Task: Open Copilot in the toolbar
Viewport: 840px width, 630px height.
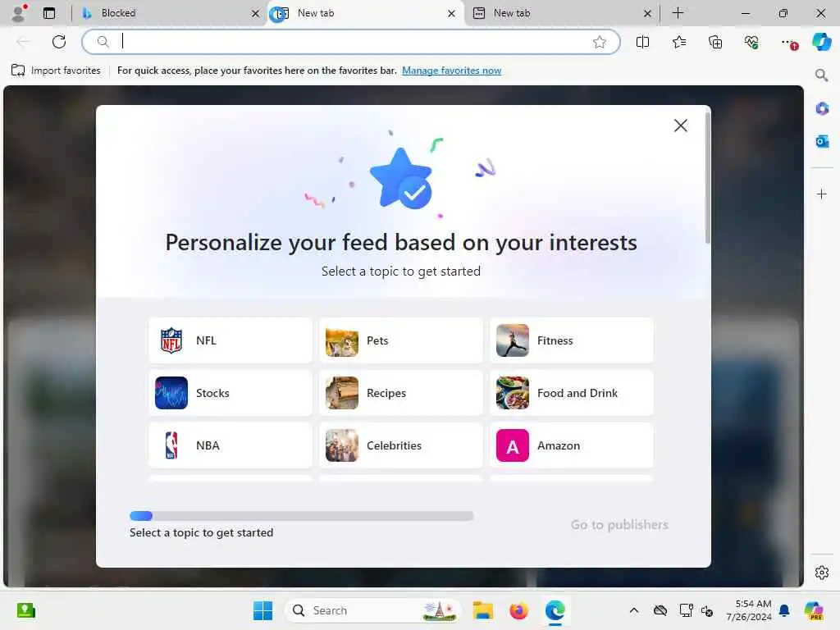Action: [821, 42]
